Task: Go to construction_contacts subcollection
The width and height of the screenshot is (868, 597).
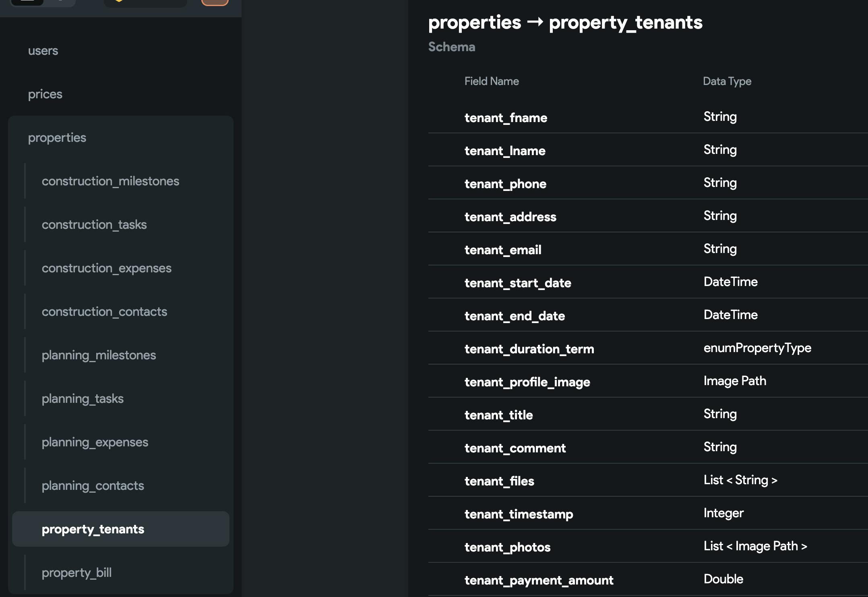Action: click(104, 312)
